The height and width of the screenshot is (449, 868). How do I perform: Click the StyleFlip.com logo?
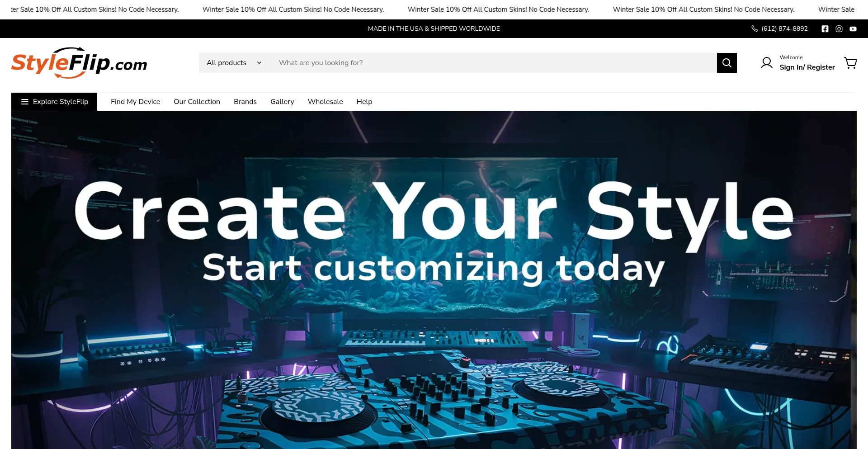[79, 62]
